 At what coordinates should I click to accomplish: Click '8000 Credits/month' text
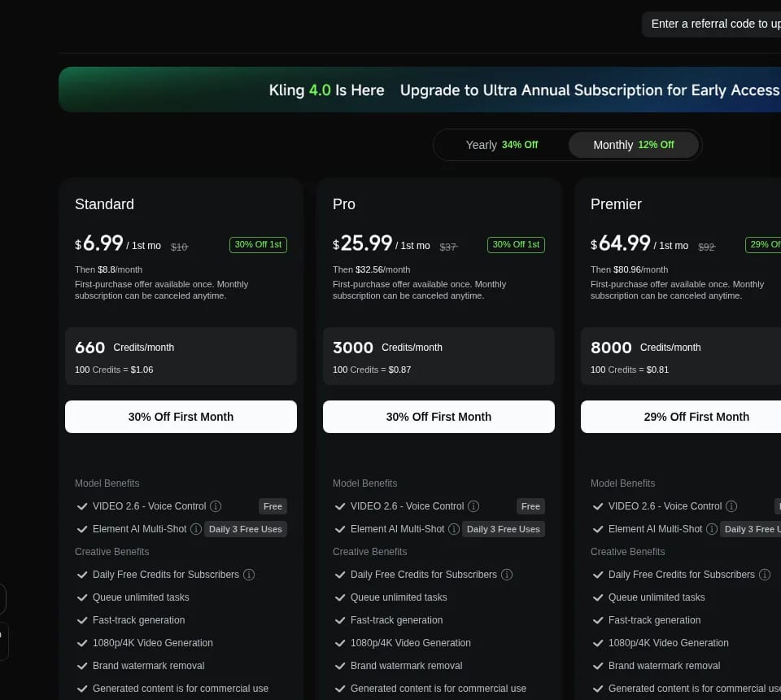pyautogui.click(x=645, y=348)
